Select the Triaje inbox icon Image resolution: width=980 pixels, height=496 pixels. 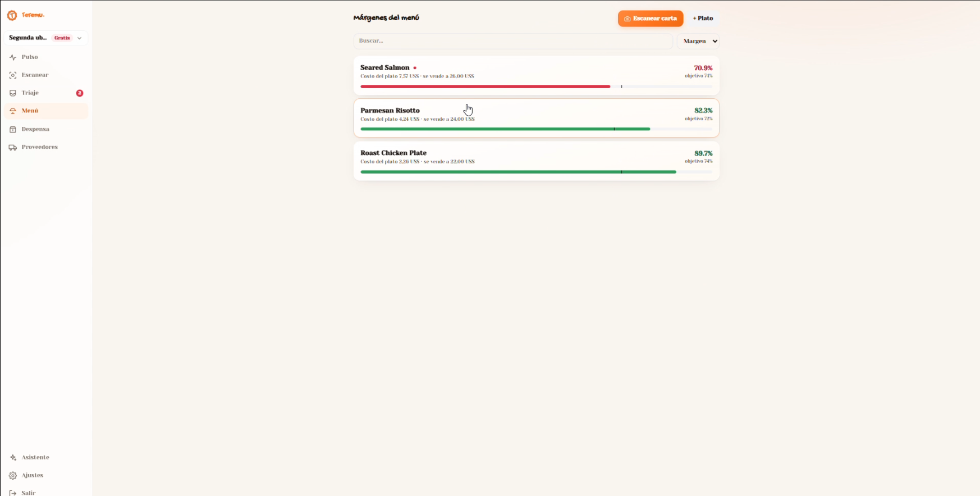pyautogui.click(x=13, y=93)
